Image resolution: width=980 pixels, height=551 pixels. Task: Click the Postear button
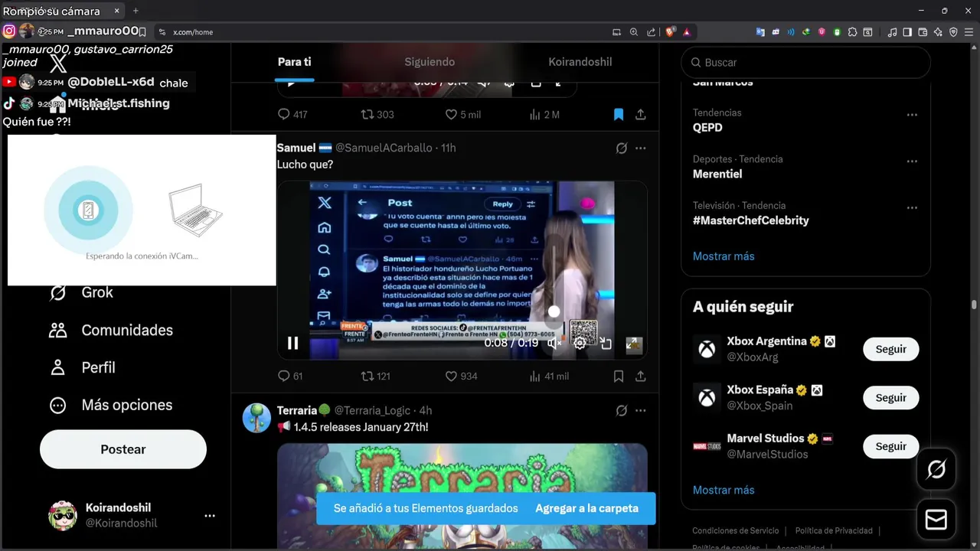[x=123, y=449]
